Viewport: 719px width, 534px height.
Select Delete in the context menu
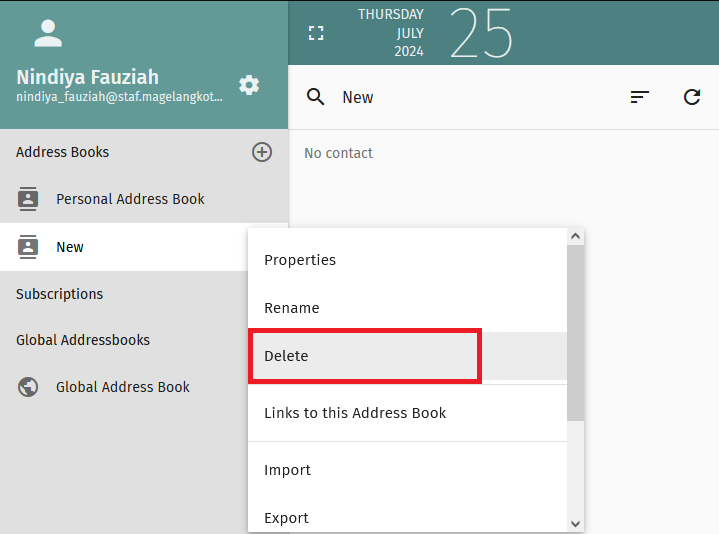coord(286,356)
